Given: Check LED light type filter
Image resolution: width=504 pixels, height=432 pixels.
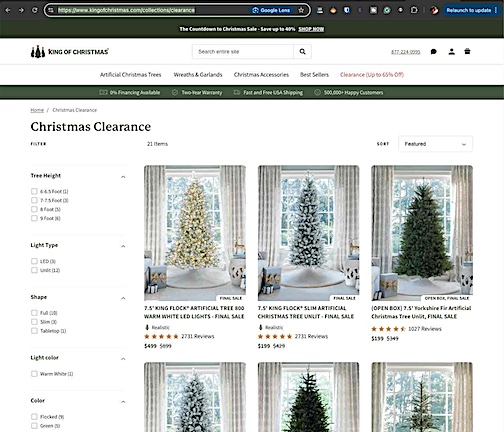Looking at the screenshot, I should (34, 261).
